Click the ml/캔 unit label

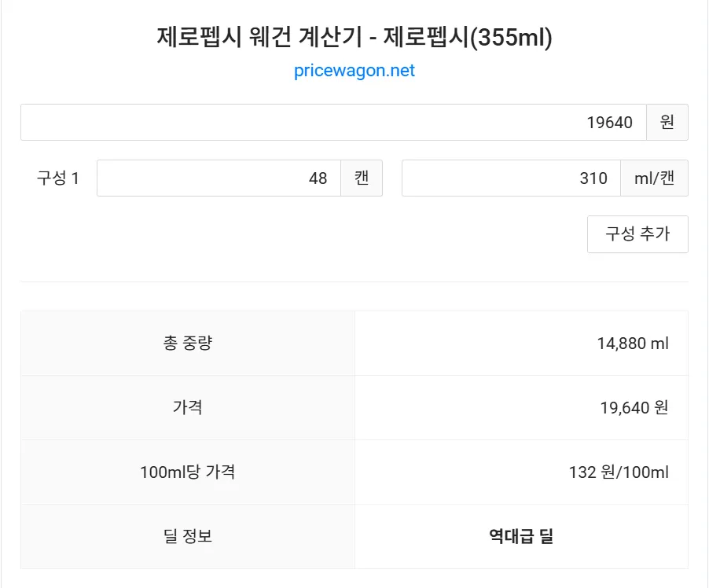[654, 178]
